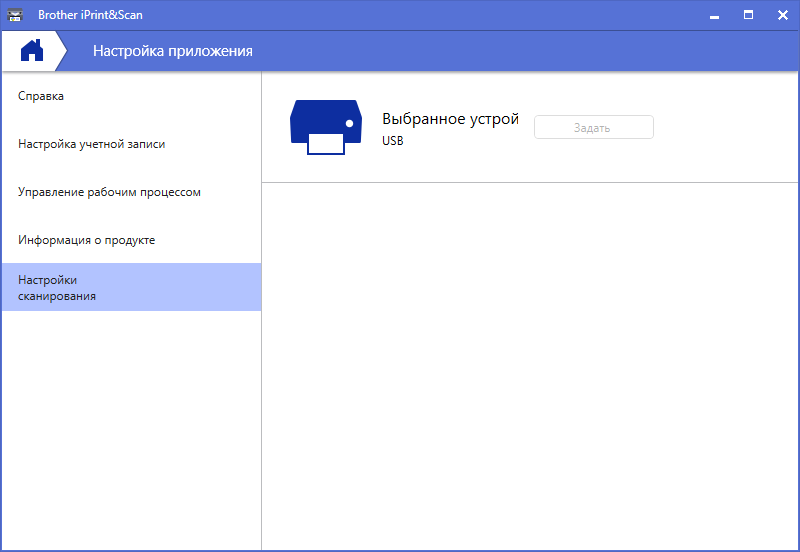Image resolution: width=800 pixels, height=552 pixels.
Task: Maximize the application window
Action: 748,15
